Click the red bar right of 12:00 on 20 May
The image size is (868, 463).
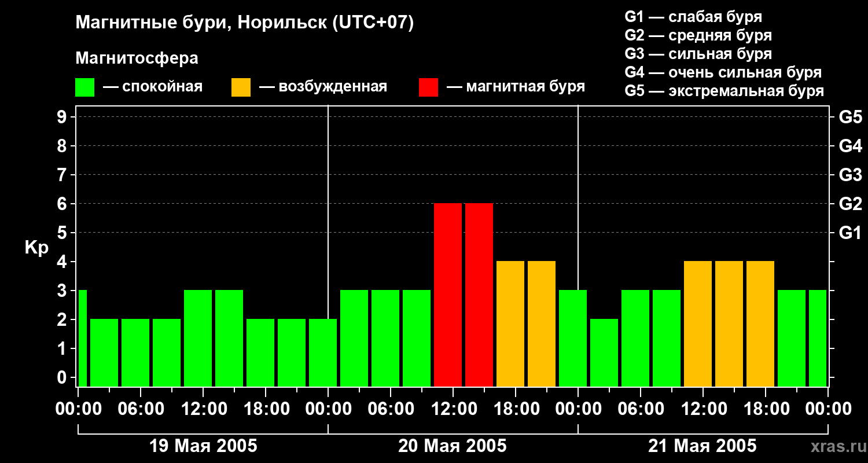pos(479,295)
